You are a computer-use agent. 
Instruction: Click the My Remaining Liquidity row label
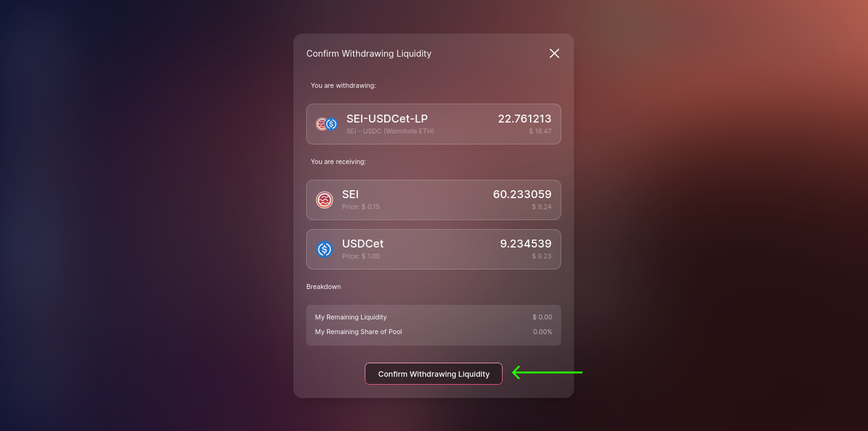point(351,317)
